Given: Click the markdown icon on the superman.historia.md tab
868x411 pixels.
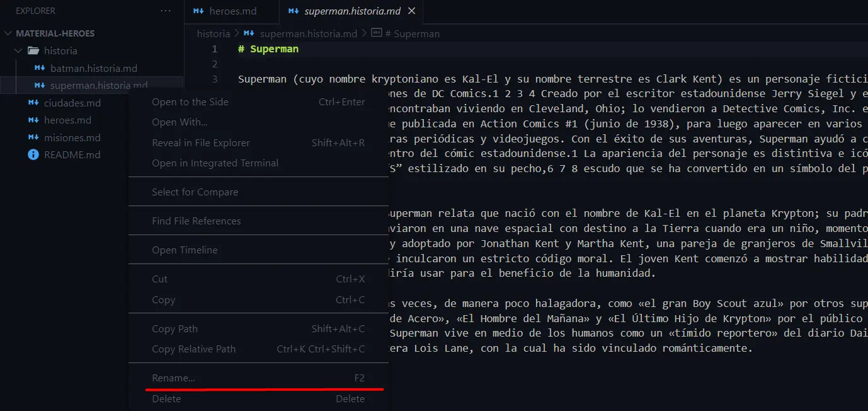Looking at the screenshot, I should point(292,11).
